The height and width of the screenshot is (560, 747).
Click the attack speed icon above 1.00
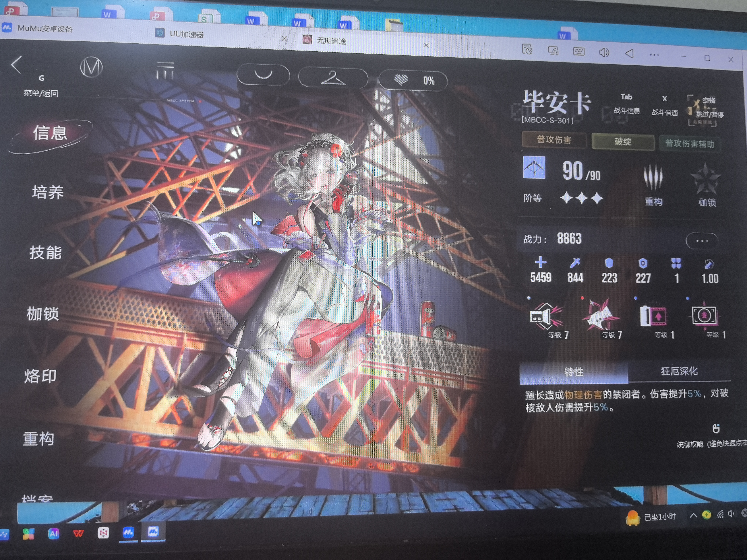click(709, 264)
